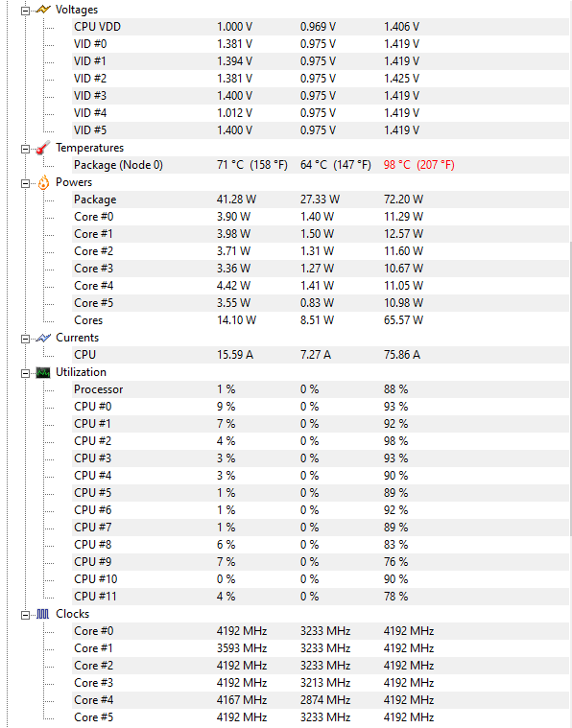Collapse the Powers section
The image size is (572, 728).
(x=25, y=183)
